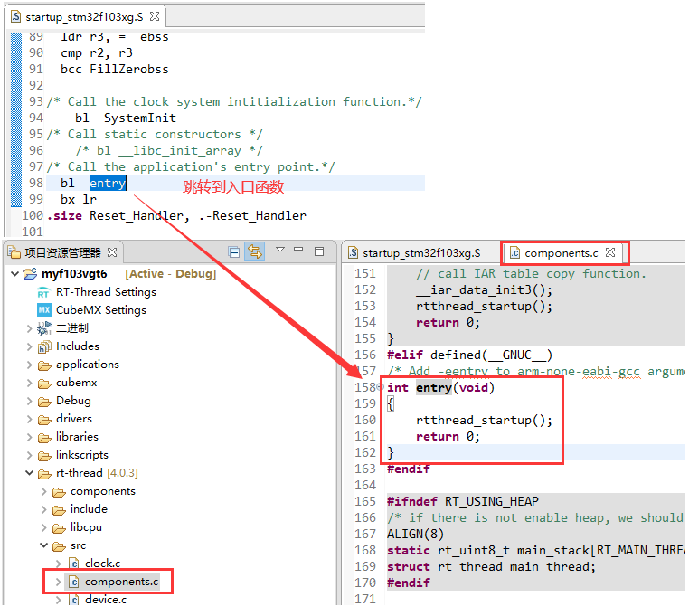Open components.c in the project tree

pyautogui.click(x=121, y=582)
